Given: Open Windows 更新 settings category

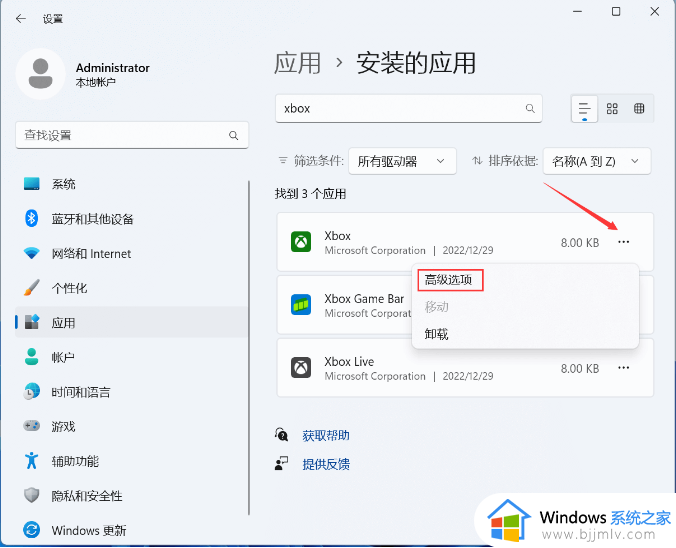Looking at the screenshot, I should coord(131,530).
